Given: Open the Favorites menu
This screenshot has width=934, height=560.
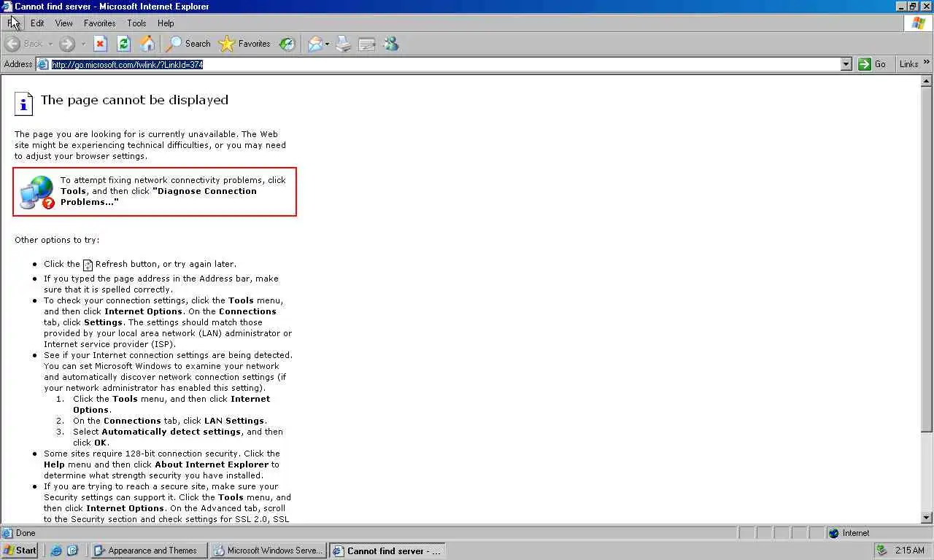Looking at the screenshot, I should [100, 23].
